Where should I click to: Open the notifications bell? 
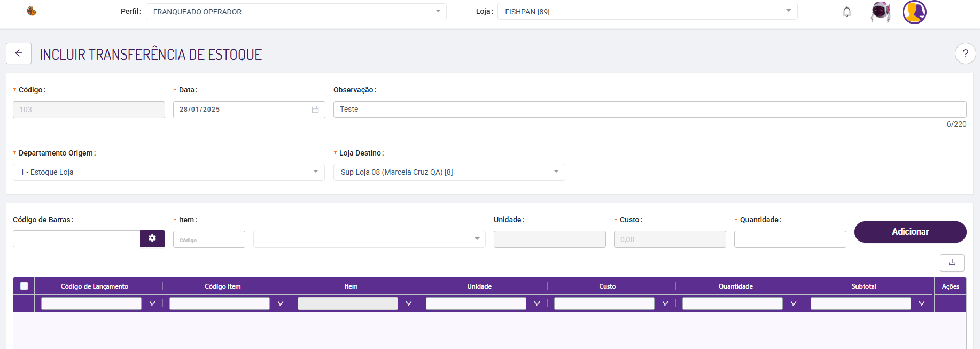847,12
